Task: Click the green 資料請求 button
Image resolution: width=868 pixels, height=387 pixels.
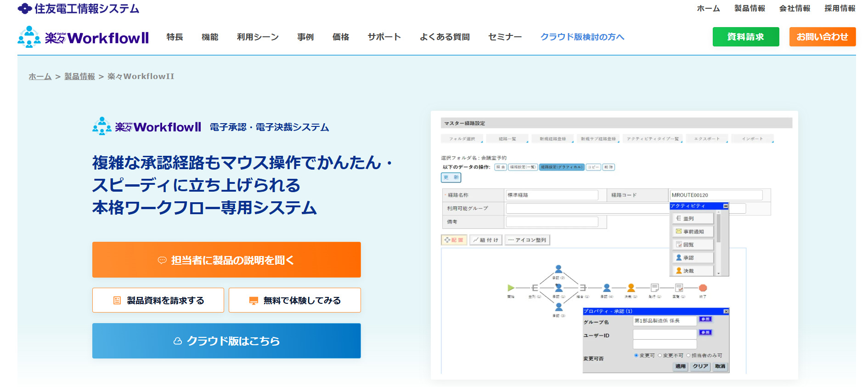Action: click(746, 37)
